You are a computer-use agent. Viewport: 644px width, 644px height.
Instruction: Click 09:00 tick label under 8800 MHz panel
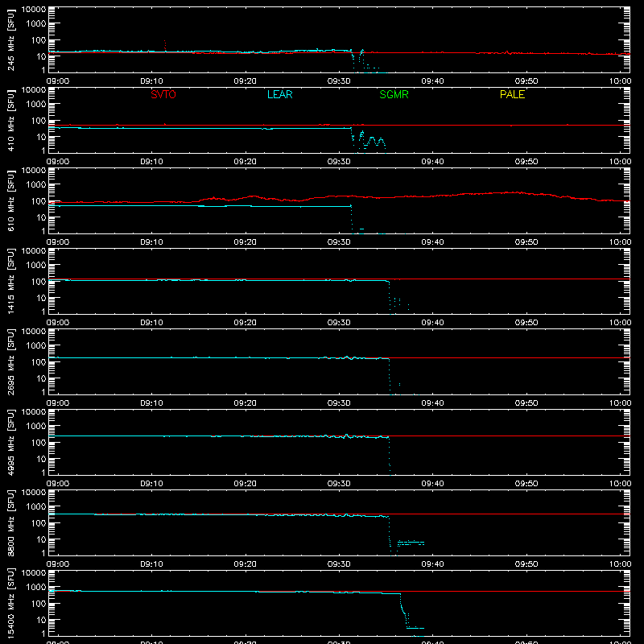(x=58, y=564)
